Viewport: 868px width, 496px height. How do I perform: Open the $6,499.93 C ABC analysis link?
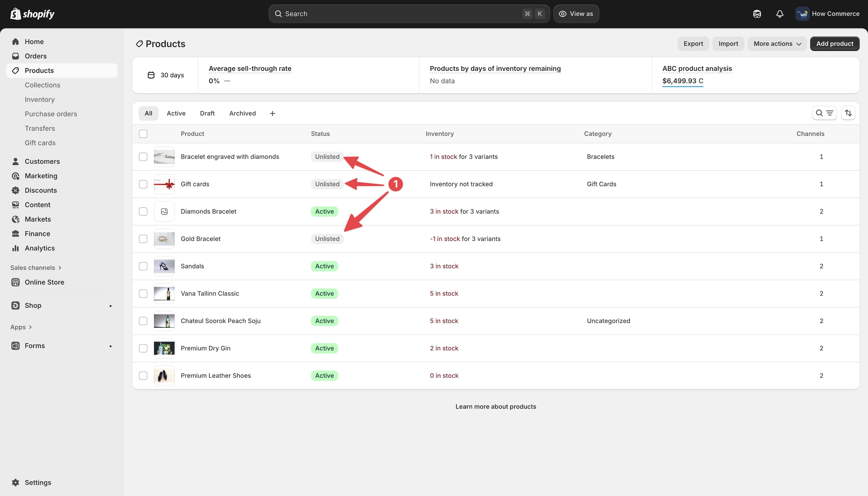(x=683, y=81)
